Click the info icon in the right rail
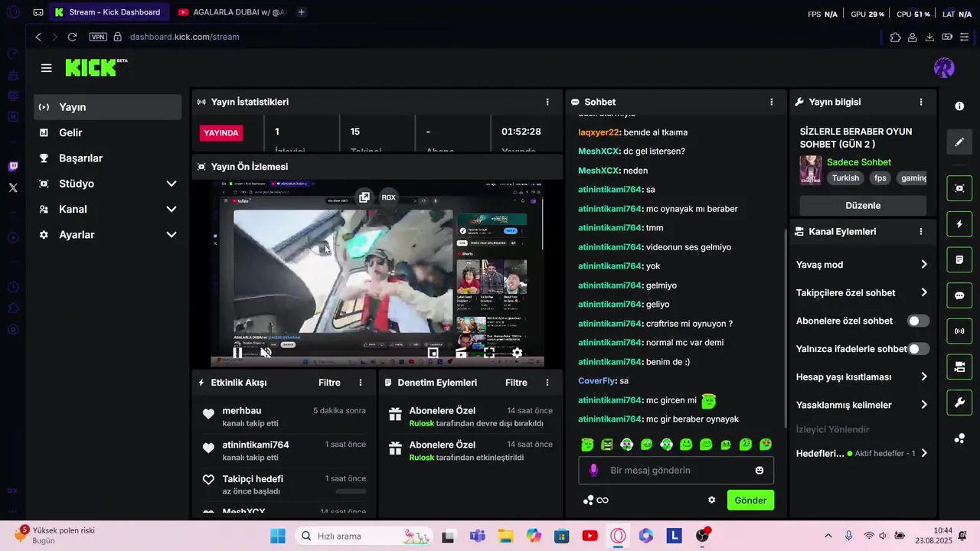This screenshot has height=551, width=980. coord(959,106)
